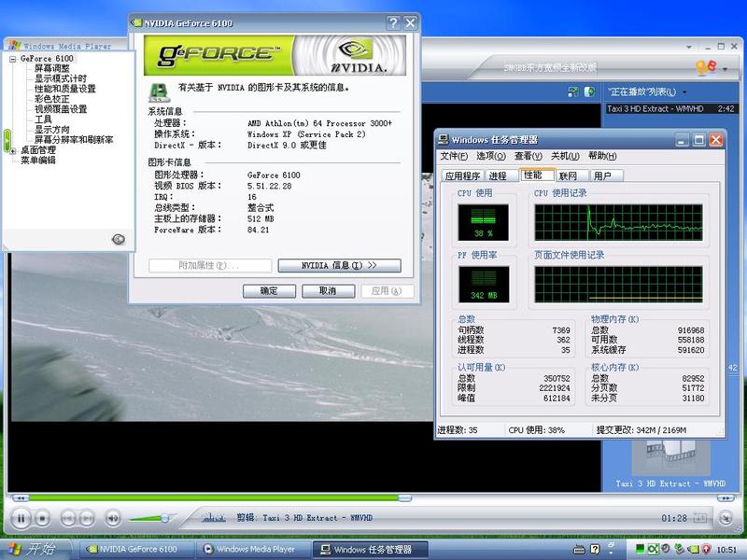Click the CPU 使用记录 graph

click(618, 222)
